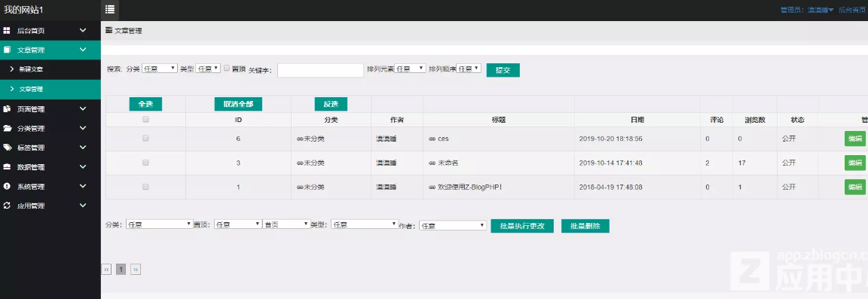The image size is (868, 299).
Task: Click the 批量删除 button
Action: coord(585,226)
